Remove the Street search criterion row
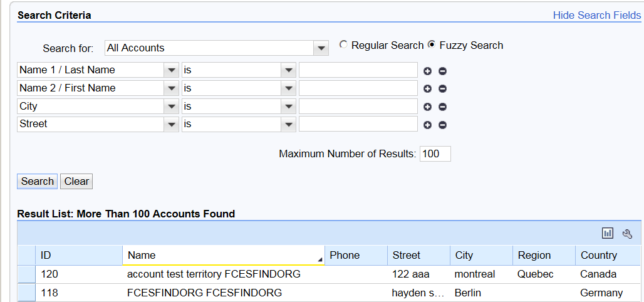This screenshot has height=302, width=644. 442,125
